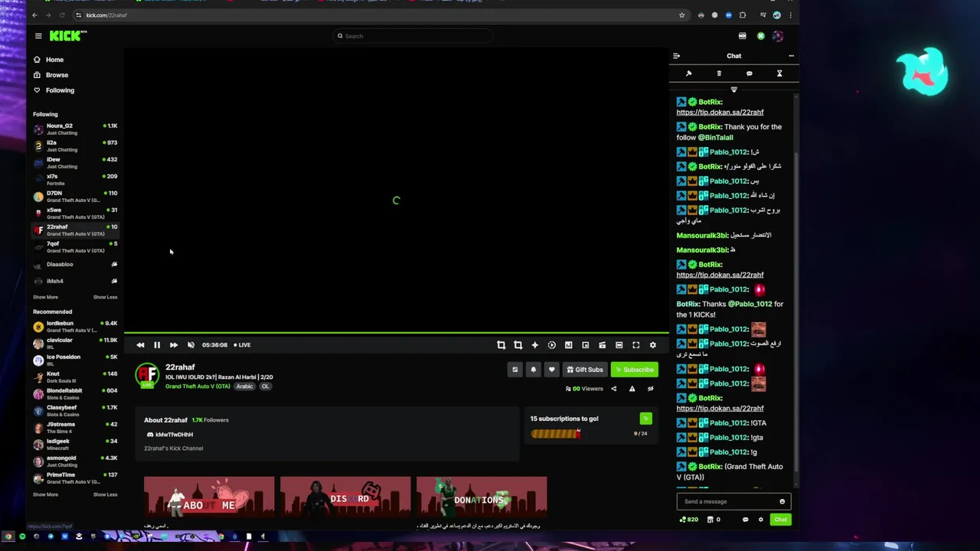980x551 pixels.
Task: Click the subscription goal progress bar
Action: click(x=556, y=434)
